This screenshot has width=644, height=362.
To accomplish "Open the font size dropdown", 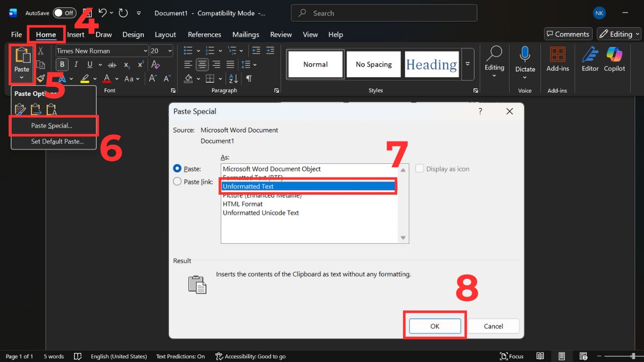I will (x=170, y=51).
